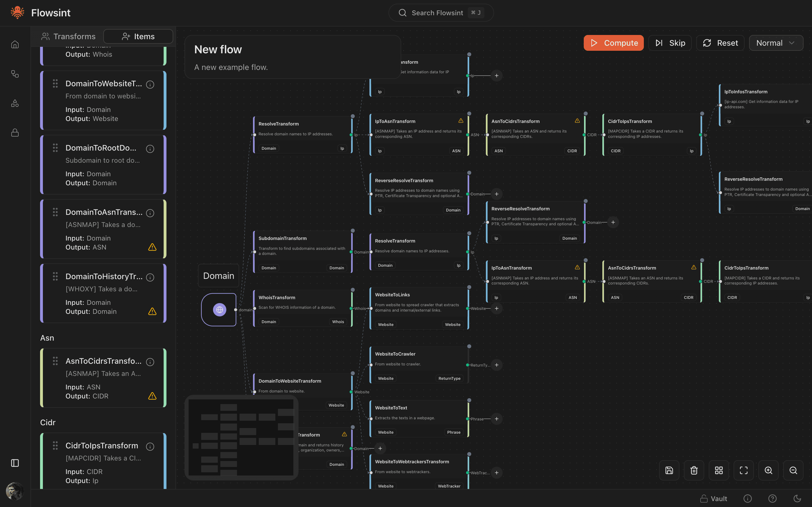
Task: Delete the flow with the trash icon
Action: tap(694, 470)
